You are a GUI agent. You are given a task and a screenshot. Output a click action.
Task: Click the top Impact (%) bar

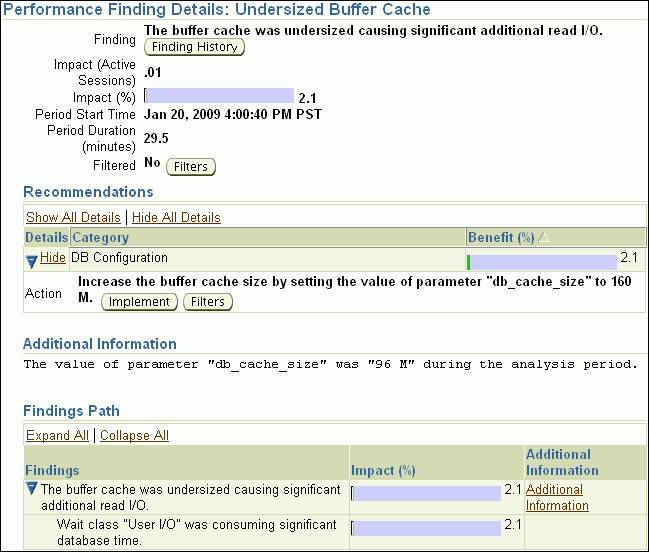(219, 96)
